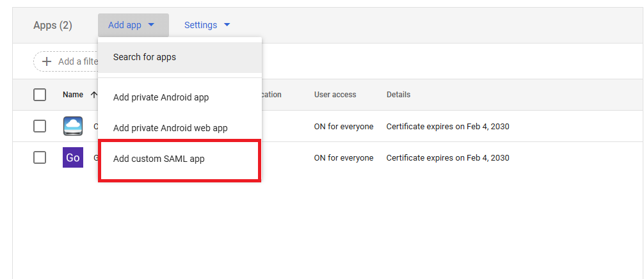Click ON for everyone in Go app row

[x=344, y=158]
